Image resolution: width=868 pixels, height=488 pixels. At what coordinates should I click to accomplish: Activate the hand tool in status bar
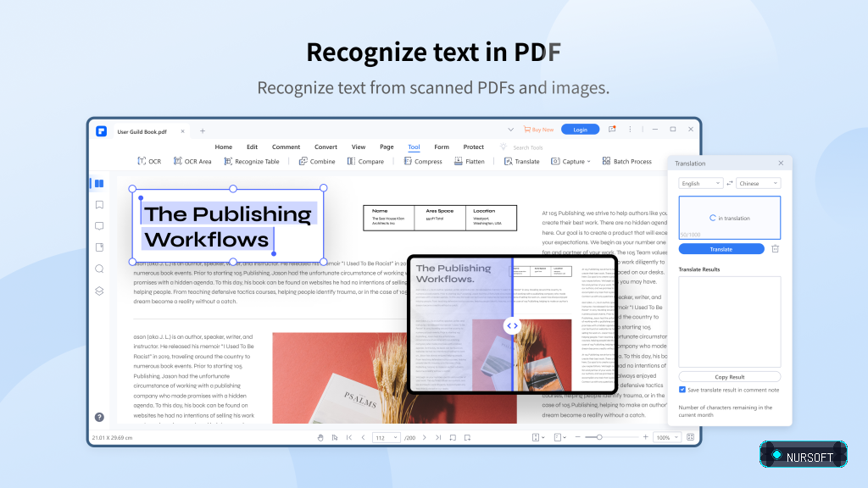click(320, 438)
